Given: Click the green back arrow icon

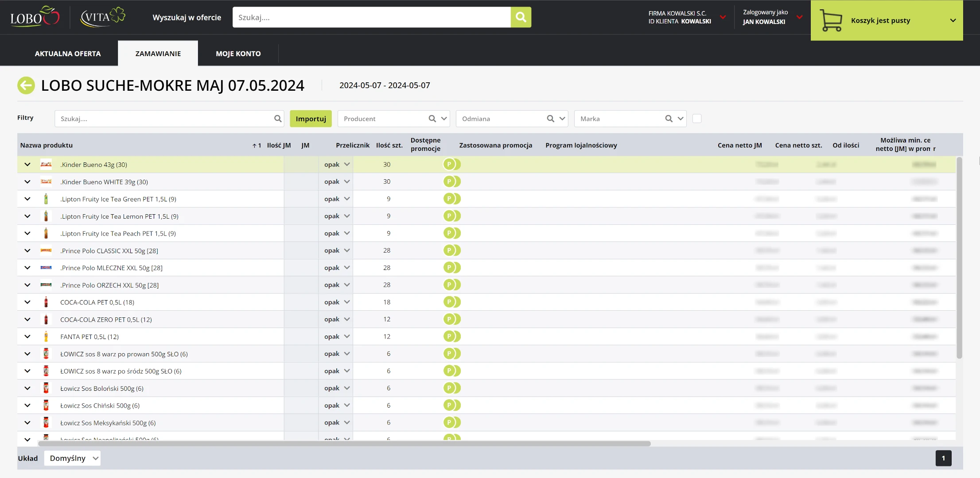Looking at the screenshot, I should pos(26,85).
